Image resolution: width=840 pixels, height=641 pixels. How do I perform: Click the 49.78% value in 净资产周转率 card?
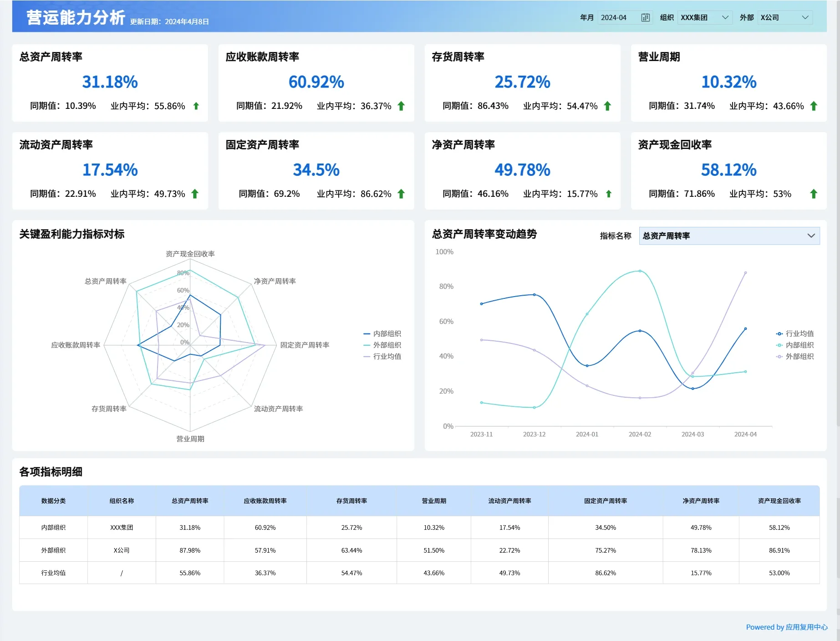tap(523, 170)
